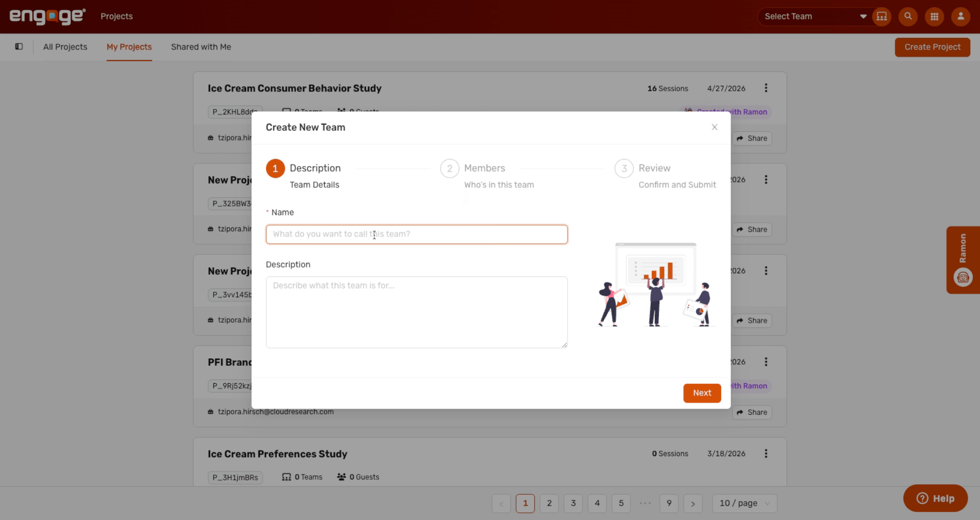
Task: Switch to Shared with Me tab
Action: click(x=201, y=47)
